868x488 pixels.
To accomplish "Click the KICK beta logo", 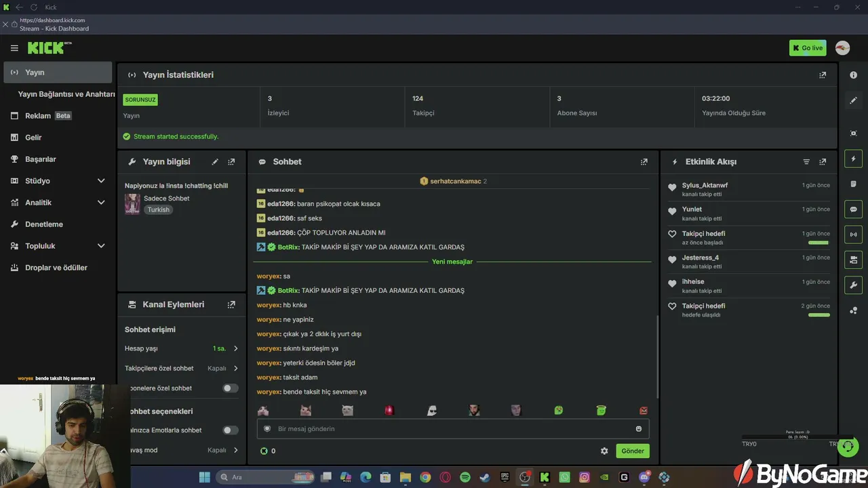I will click(x=50, y=47).
